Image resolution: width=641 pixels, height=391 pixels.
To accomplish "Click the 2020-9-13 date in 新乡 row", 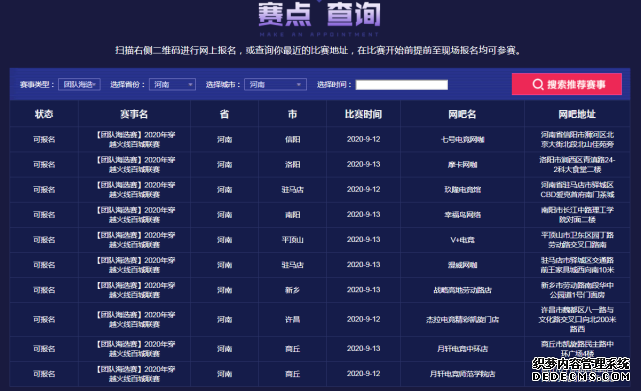I will (363, 290).
